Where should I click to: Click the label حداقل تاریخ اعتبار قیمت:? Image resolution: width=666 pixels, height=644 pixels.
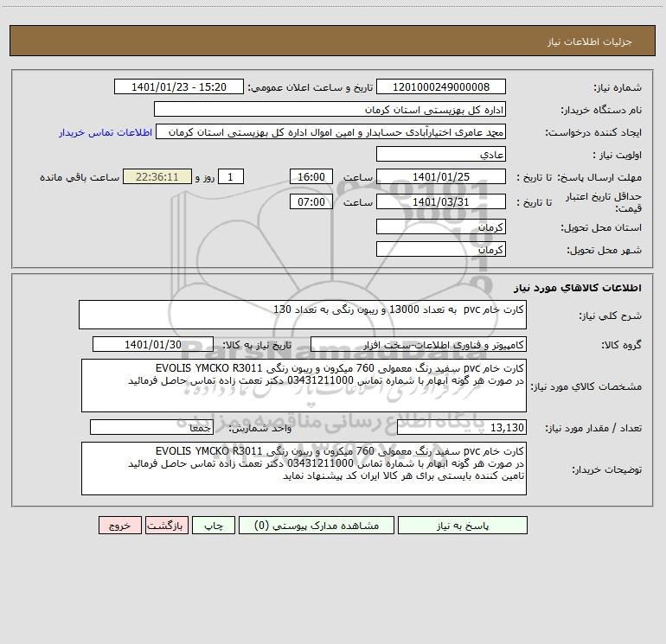(x=604, y=202)
